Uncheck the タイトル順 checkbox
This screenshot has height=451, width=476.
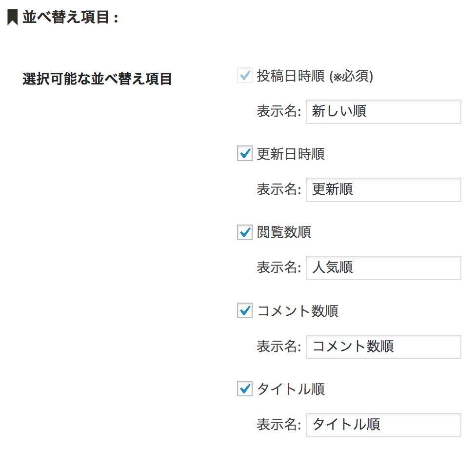point(244,389)
